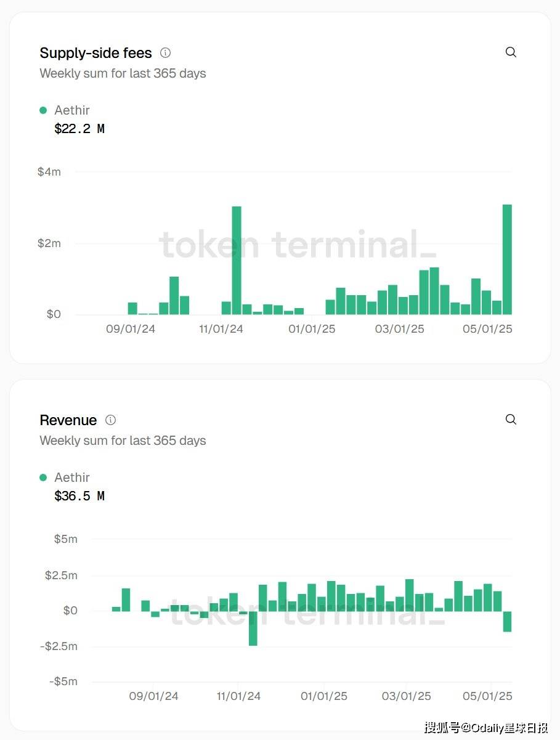Click the large negative Revenue bar near 11/01/24
Viewport: 560px width, 740px height.
tap(253, 628)
